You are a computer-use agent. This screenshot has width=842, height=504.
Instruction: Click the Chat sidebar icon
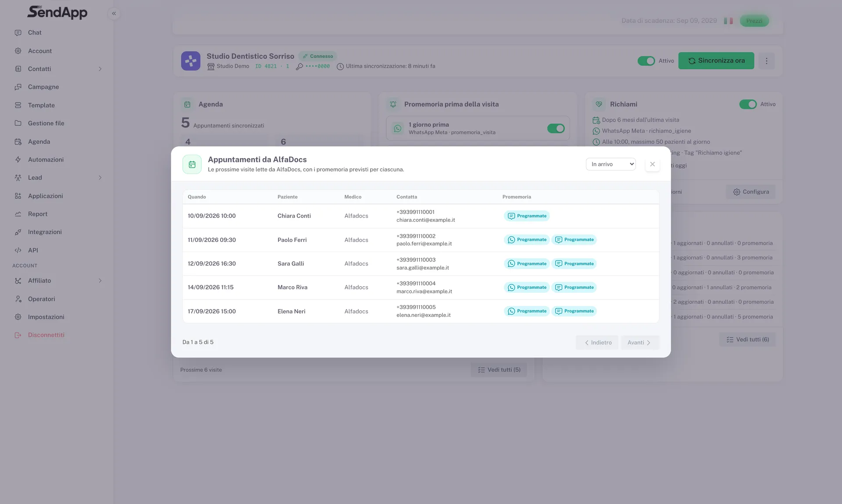click(18, 33)
